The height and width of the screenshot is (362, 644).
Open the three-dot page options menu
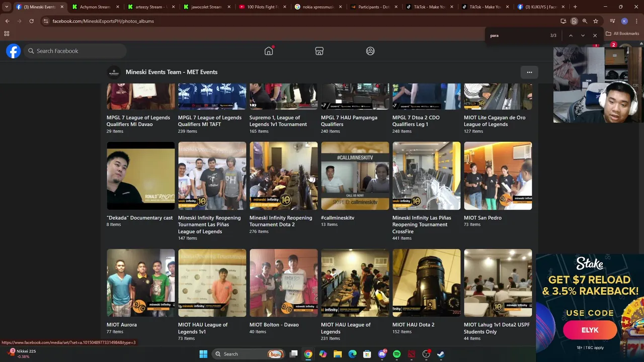(529, 72)
